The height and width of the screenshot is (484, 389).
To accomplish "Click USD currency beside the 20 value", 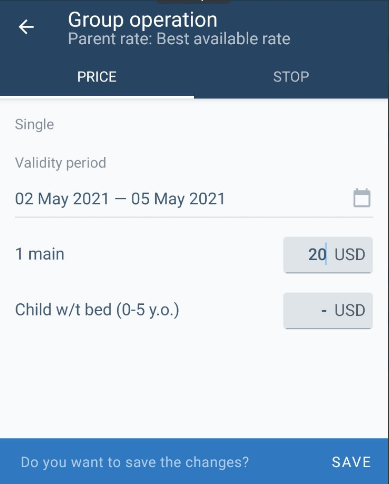I will click(x=350, y=255).
